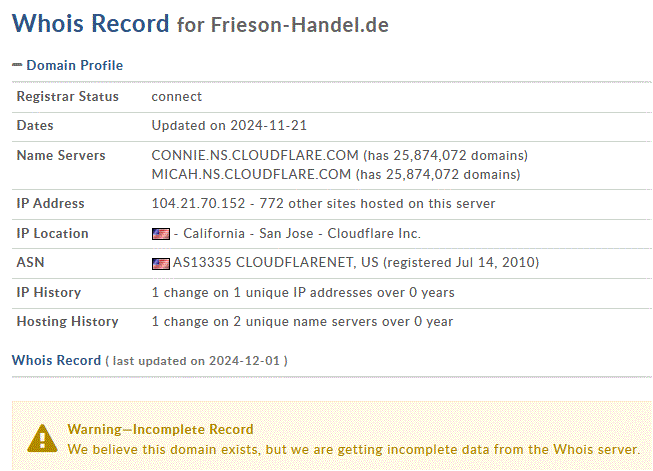Select MICAH.NS.CLOUDFLARE.COM name server
The image size is (653, 471).
point(251,174)
